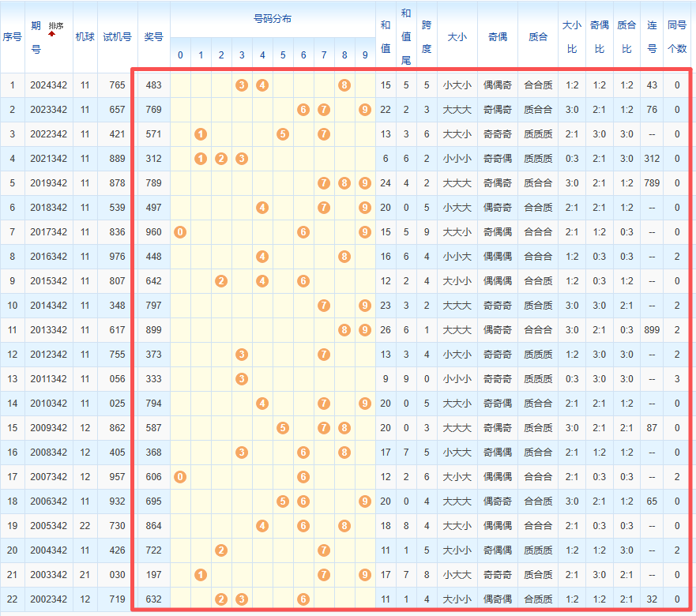696x616 pixels.
Task: Click orange ball 3 in row 2002342
Action: coord(242,599)
